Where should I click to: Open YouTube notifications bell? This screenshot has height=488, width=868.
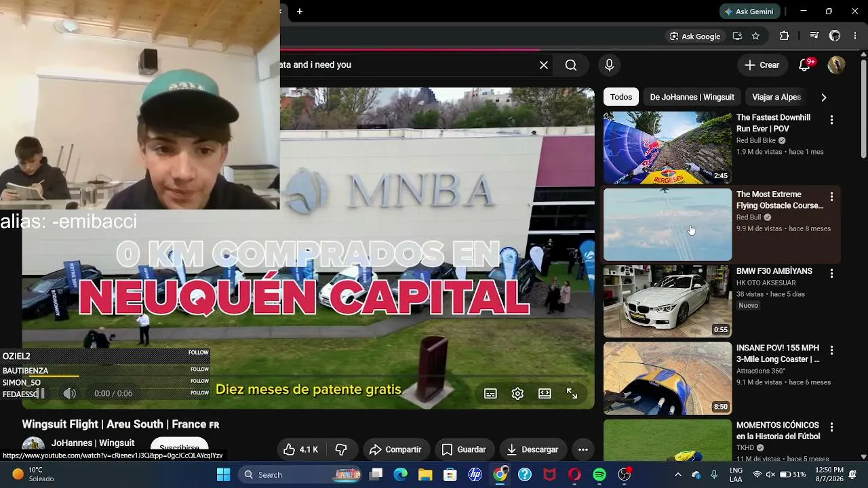click(x=805, y=65)
